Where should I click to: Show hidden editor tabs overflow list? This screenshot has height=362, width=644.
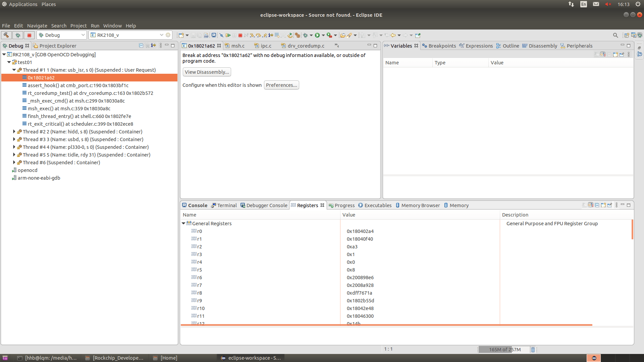[337, 46]
